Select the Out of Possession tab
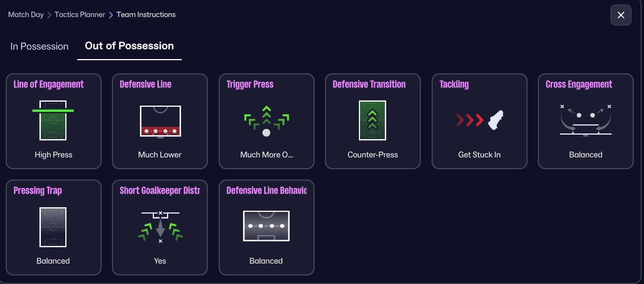Viewport: 644px width, 284px height. pos(129,46)
